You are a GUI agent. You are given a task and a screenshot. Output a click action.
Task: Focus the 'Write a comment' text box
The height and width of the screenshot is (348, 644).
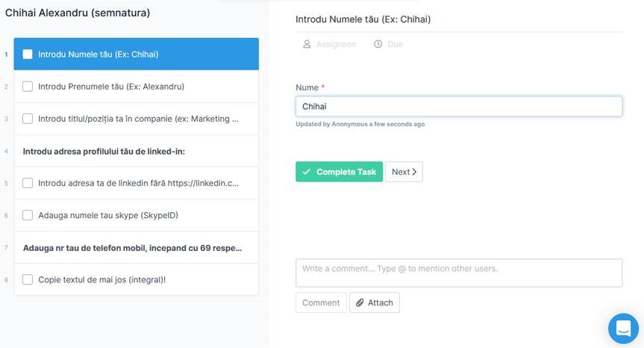[458, 273]
